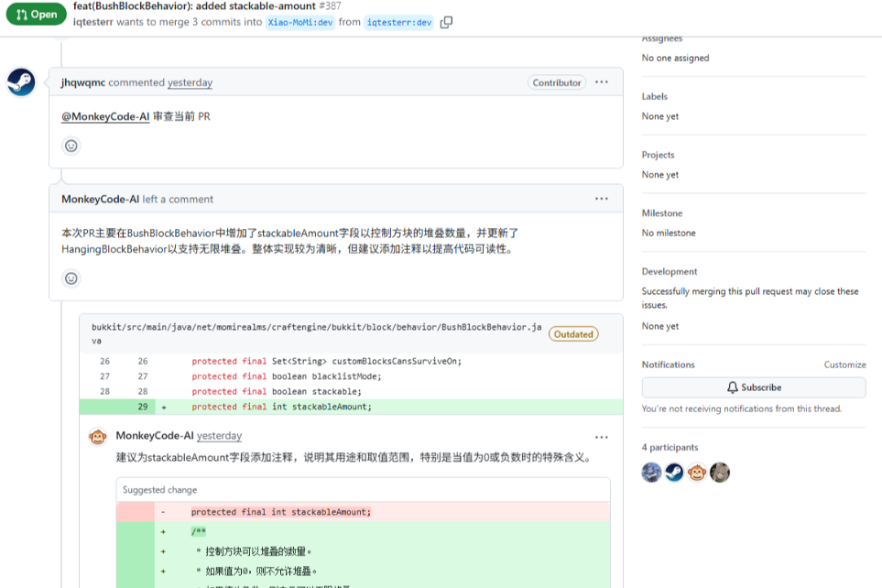Image resolution: width=882 pixels, height=588 pixels.
Task: Click the Contributor badge
Action: tap(556, 82)
